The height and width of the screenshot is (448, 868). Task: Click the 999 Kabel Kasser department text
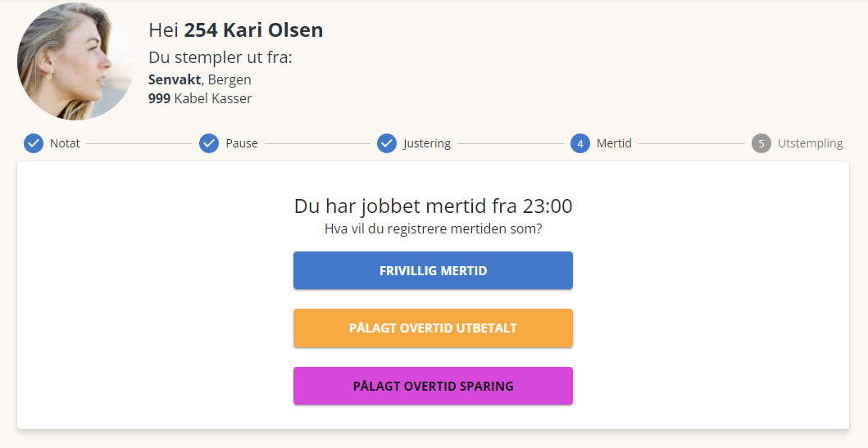tap(200, 98)
